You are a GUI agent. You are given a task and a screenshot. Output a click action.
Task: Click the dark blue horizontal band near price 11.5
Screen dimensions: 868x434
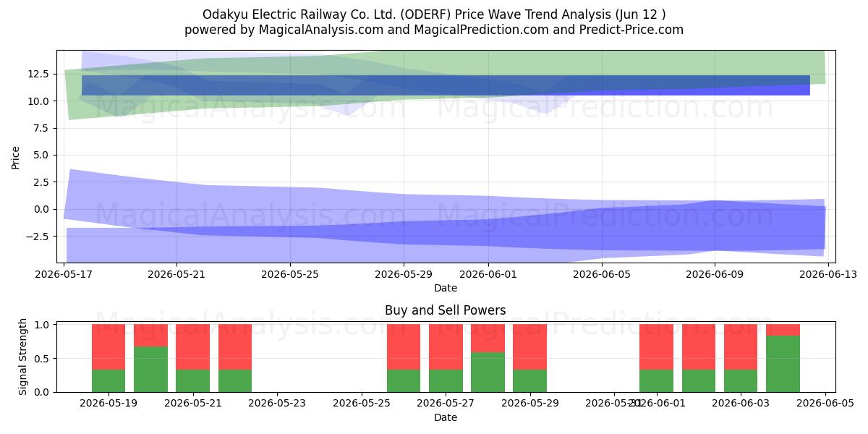[446, 85]
